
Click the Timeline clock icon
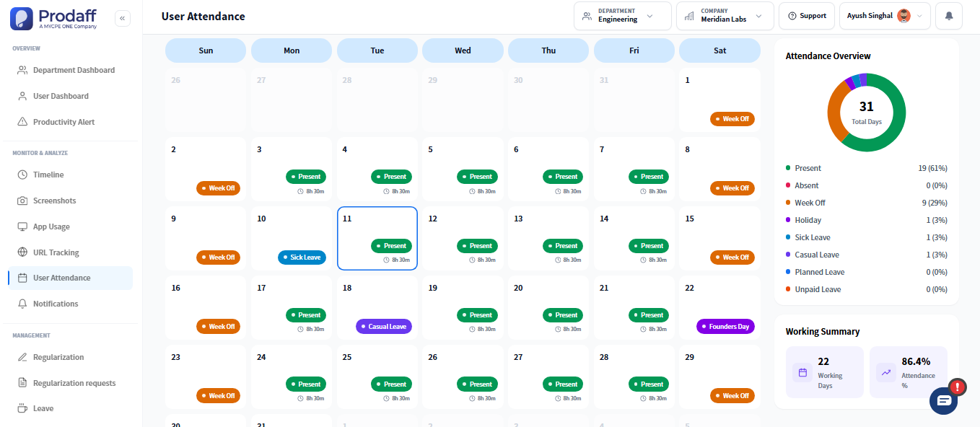tap(22, 175)
